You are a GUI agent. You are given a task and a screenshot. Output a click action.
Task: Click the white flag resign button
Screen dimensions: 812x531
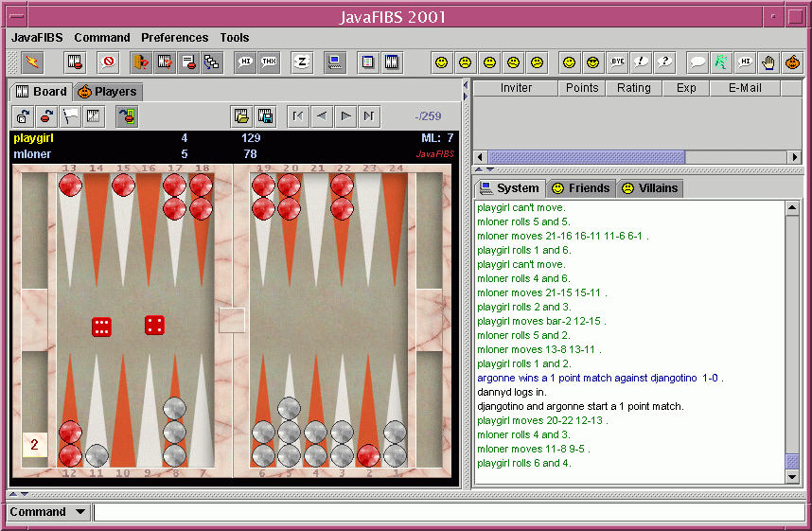(x=70, y=116)
